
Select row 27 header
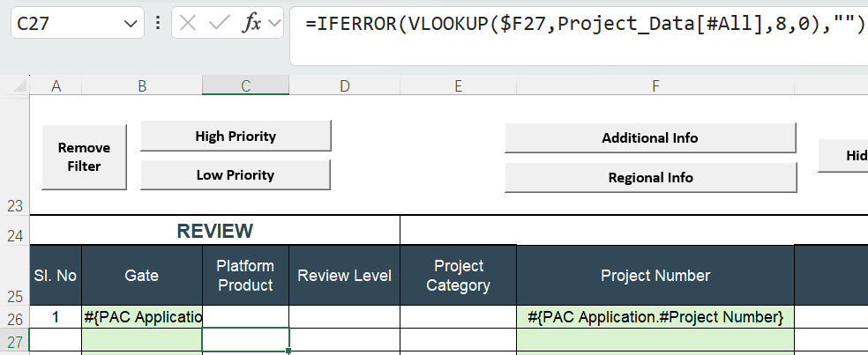pos(14,340)
